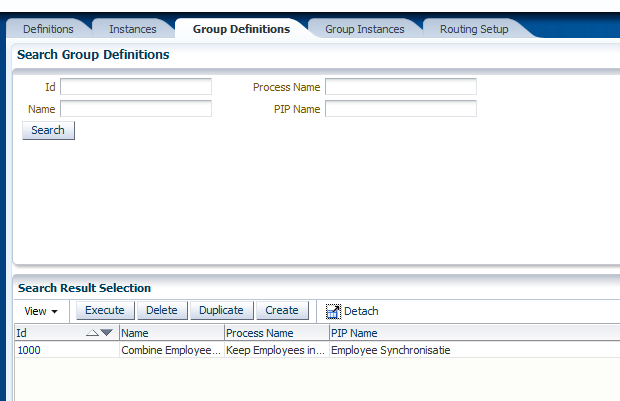Viewport: 620px width, 401px height.
Task: Open group definition 1000 link
Action: pos(29,350)
